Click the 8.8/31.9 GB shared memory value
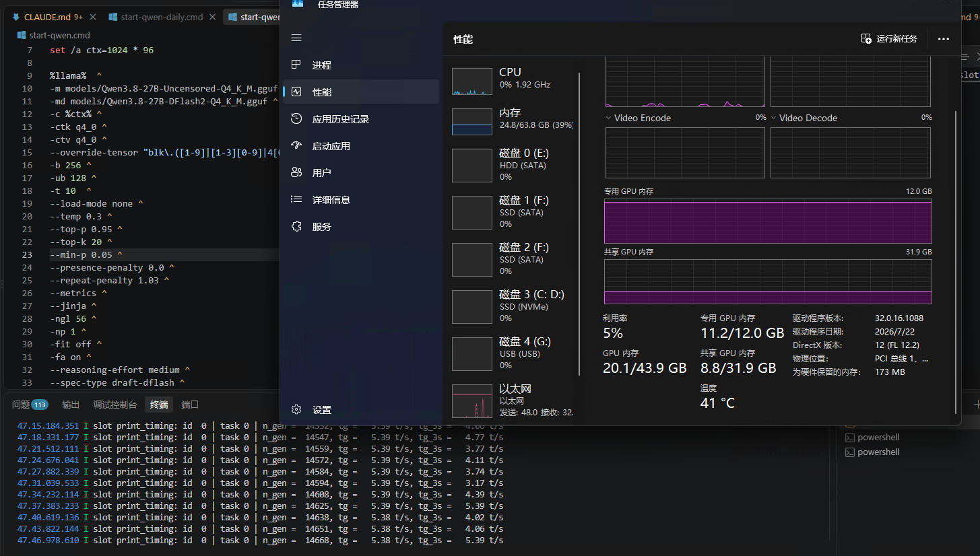Viewport: 980px width, 556px height. (738, 368)
